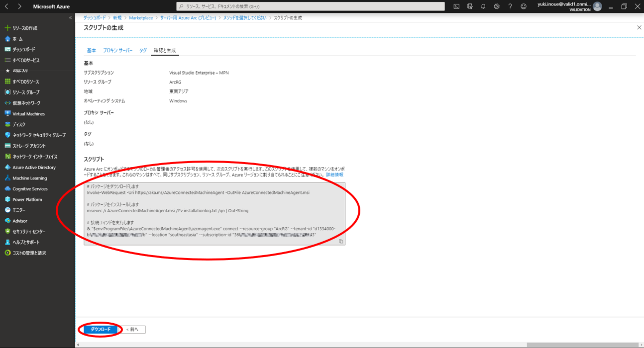The height and width of the screenshot is (348, 644).
Task: Open ストレージ アカウント in the sidebar
Action: click(29, 146)
